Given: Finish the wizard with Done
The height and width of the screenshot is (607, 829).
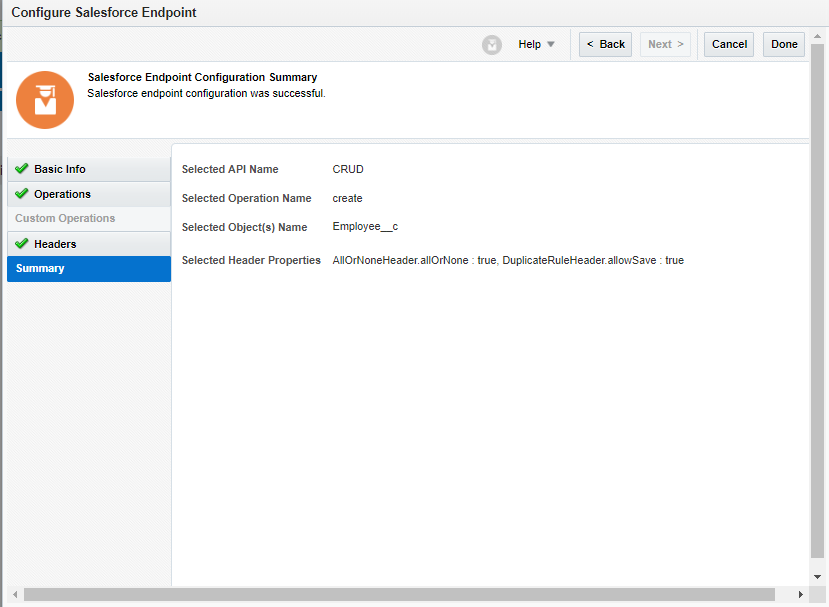Looking at the screenshot, I should (x=784, y=44).
